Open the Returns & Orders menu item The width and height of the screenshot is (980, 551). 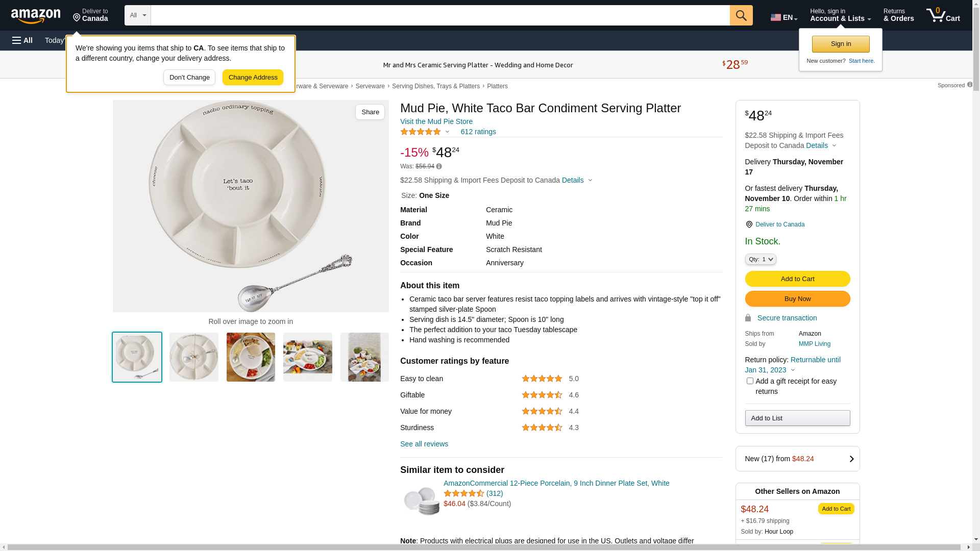898,15
